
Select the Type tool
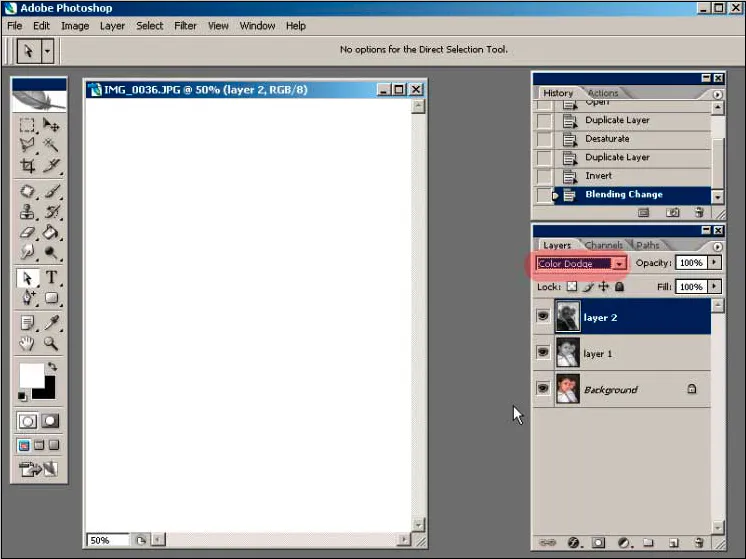(51, 277)
